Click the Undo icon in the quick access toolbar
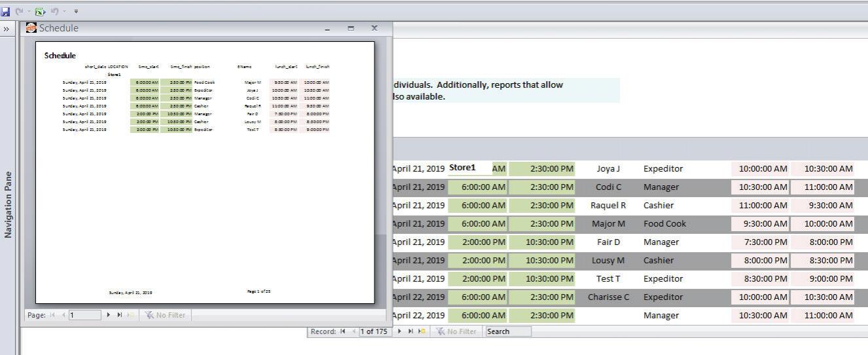Image resolution: width=868 pixels, height=355 pixels. tap(56, 11)
